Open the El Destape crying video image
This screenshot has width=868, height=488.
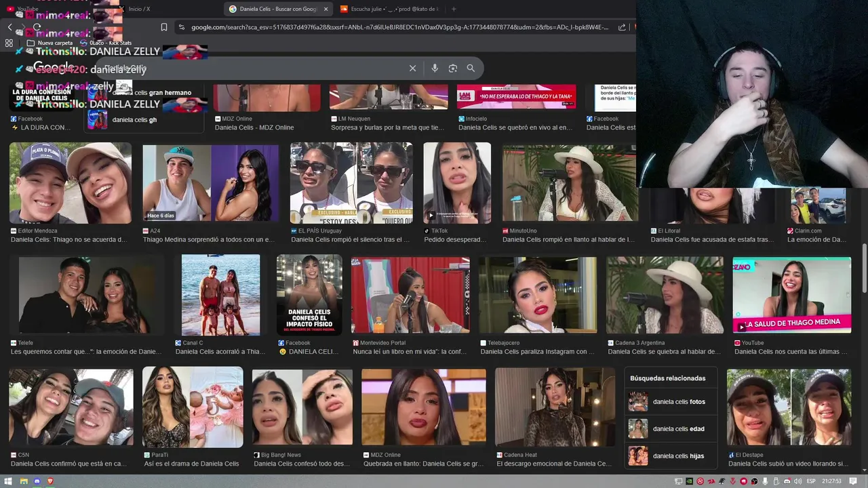click(x=789, y=407)
